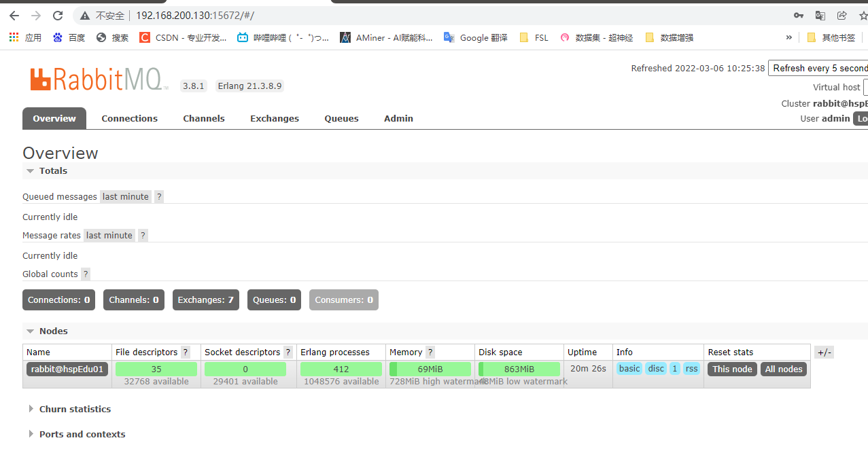Reset stats for This node
868x453 pixels.
point(732,369)
